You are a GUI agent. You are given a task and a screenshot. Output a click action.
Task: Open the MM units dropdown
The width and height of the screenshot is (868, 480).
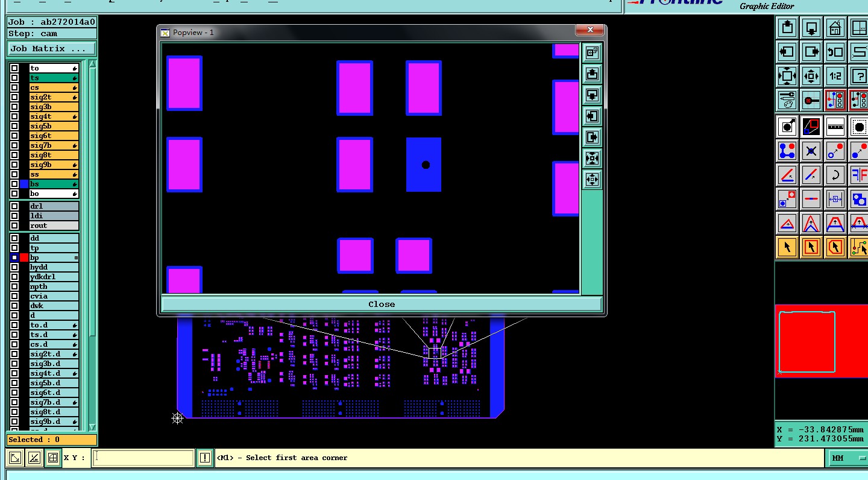pyautogui.click(x=848, y=458)
